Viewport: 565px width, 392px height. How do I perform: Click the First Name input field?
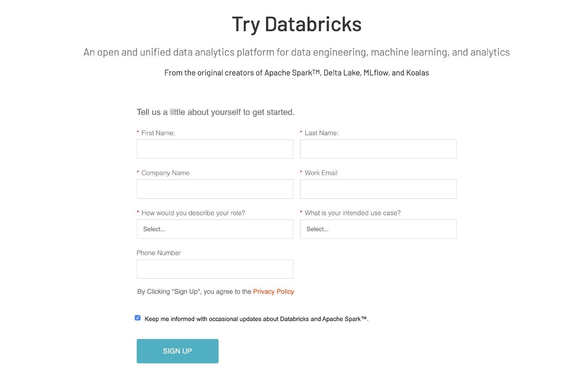tap(215, 149)
